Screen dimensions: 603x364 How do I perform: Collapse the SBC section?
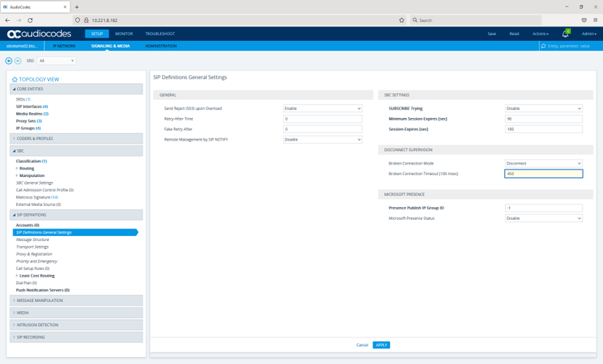point(76,151)
